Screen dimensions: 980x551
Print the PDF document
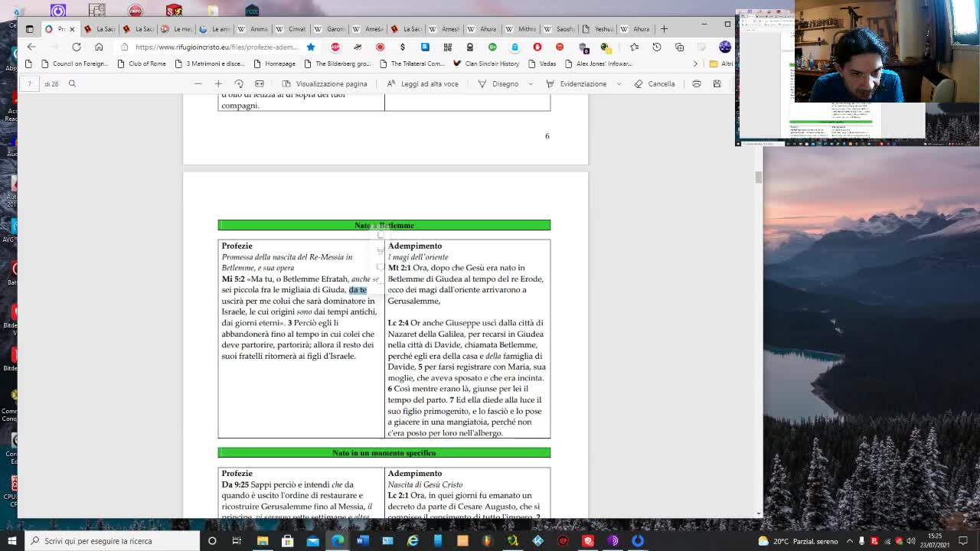coord(697,83)
